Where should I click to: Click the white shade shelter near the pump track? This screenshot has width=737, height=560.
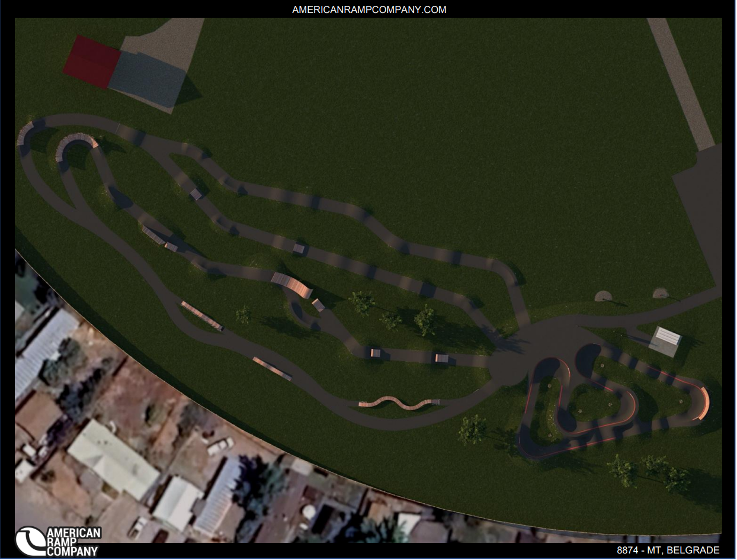point(668,336)
